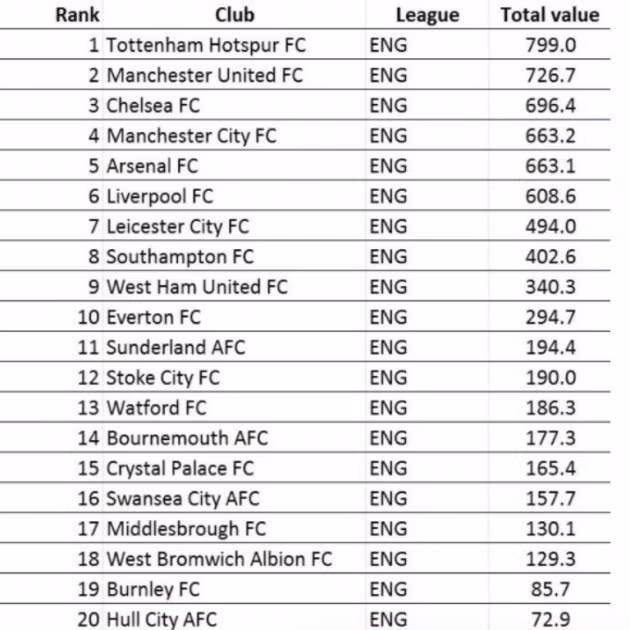Click the 85.7 value for Burnley
The height and width of the screenshot is (630, 630).
point(550,589)
